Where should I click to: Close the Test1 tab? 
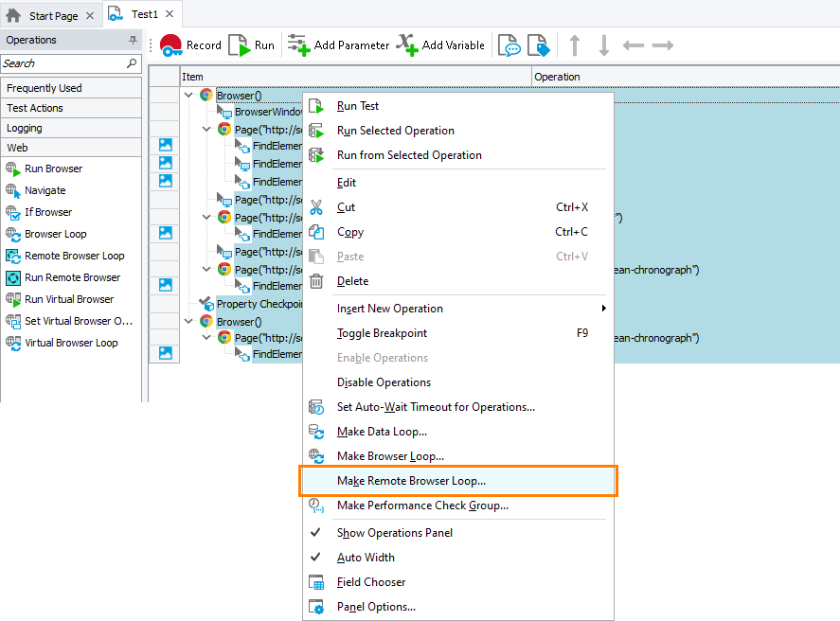[x=170, y=15]
